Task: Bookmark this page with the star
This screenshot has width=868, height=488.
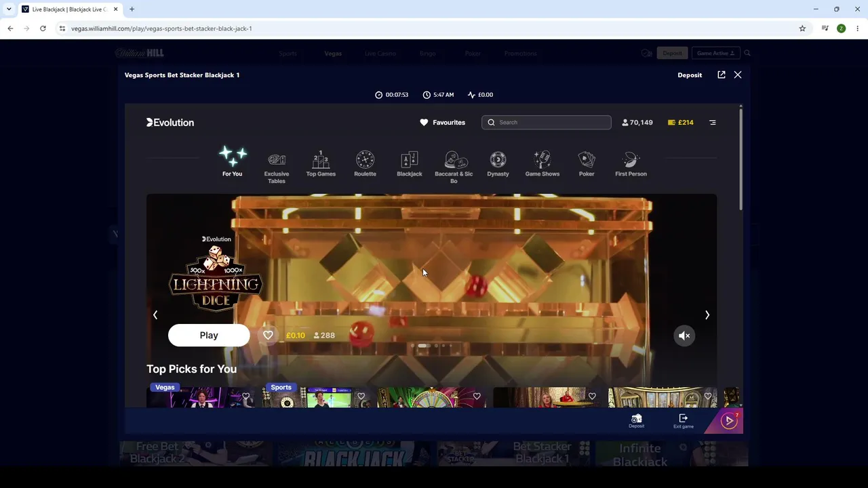Action: 802,28
